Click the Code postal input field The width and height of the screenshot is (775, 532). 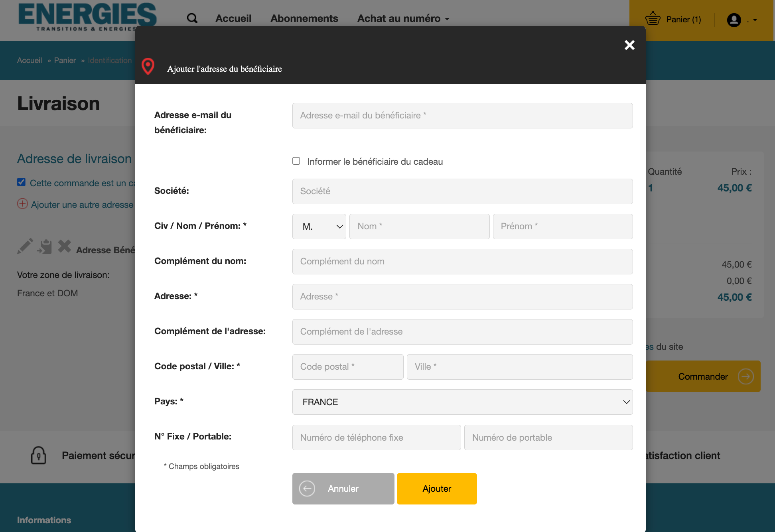347,367
